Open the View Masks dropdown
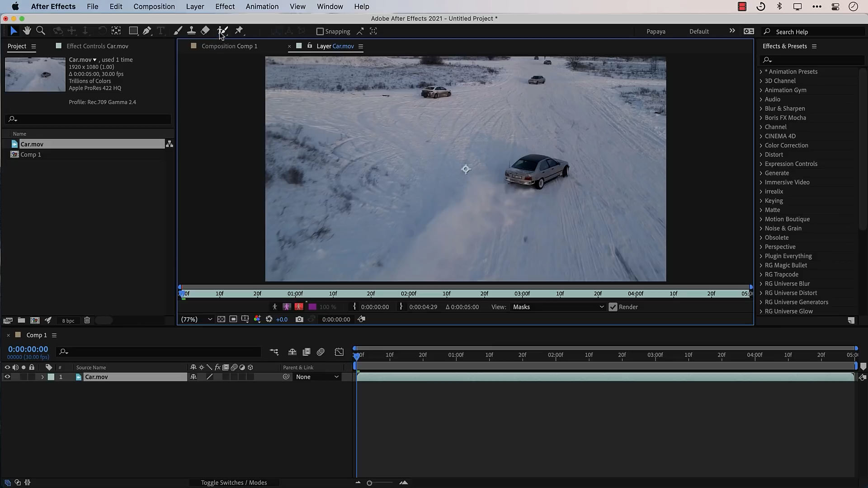 (x=558, y=307)
